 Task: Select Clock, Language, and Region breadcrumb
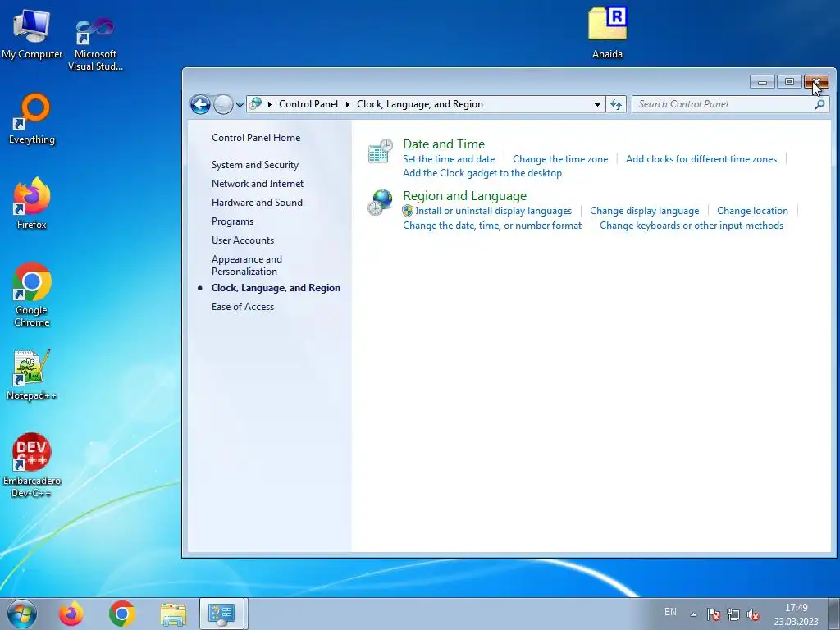click(420, 104)
